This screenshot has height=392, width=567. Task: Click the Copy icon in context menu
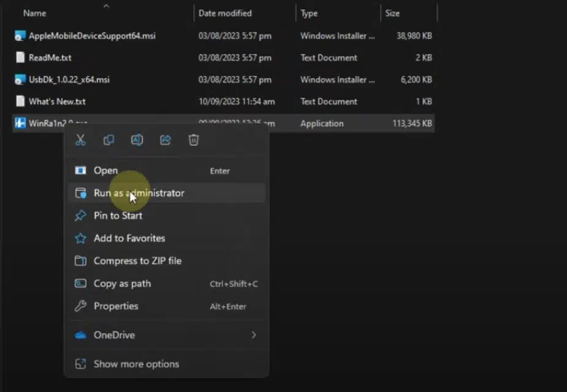pyautogui.click(x=108, y=140)
